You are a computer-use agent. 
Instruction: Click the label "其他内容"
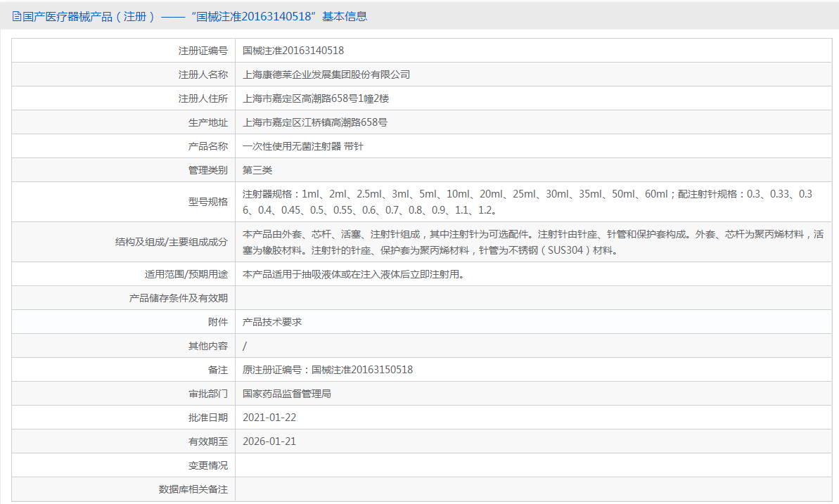click(x=207, y=346)
